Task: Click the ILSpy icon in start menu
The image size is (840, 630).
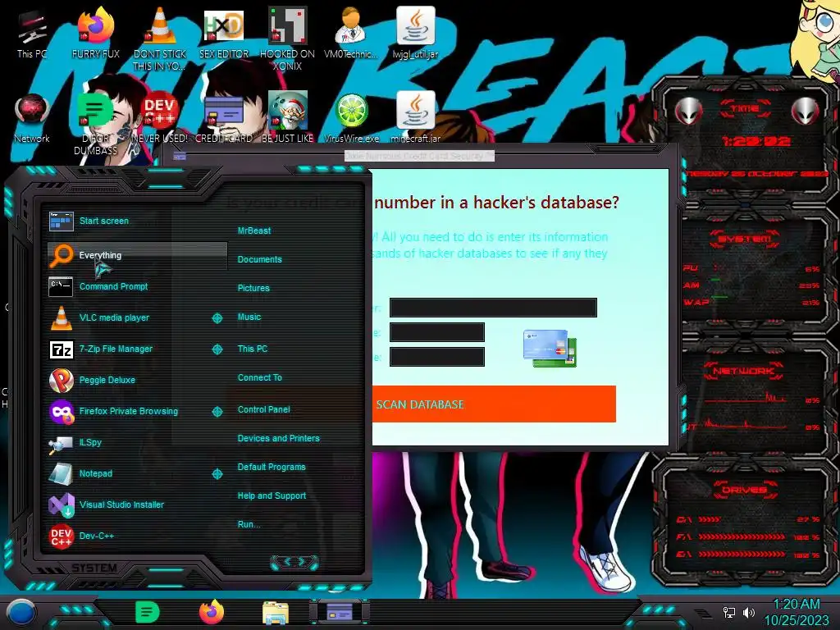Action: coord(61,444)
